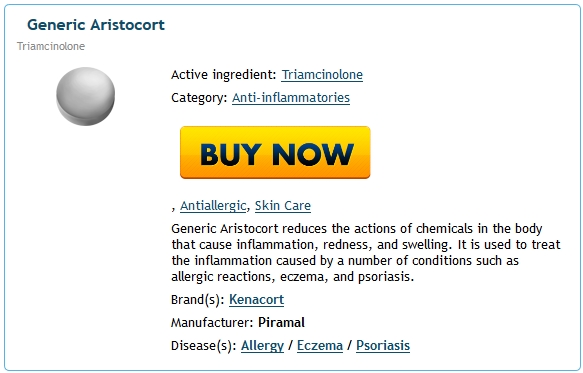Follow the Allergy disease link

(x=262, y=346)
